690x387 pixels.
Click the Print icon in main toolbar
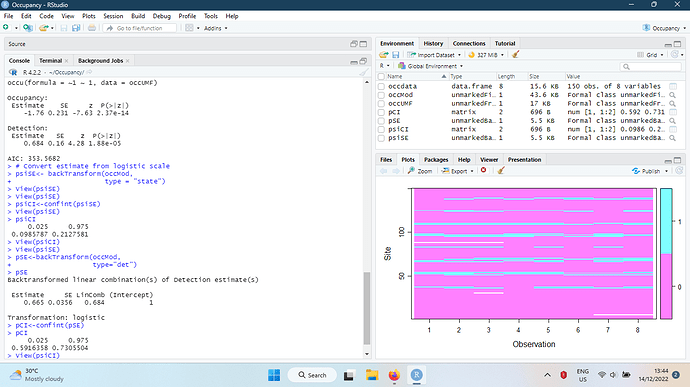(92, 28)
